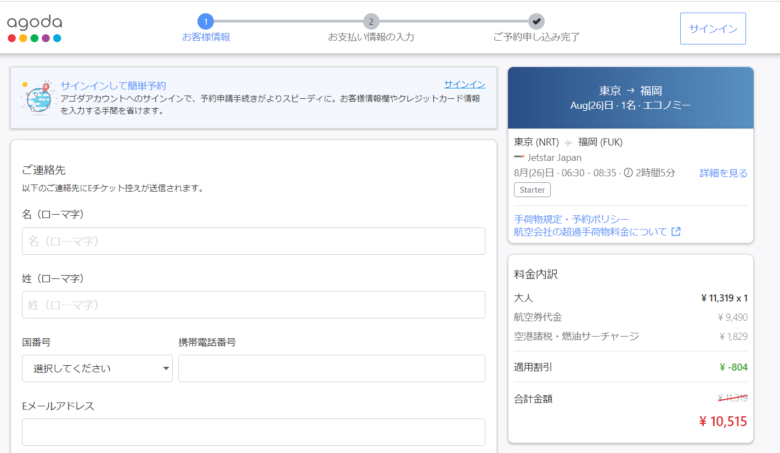Click the checkmark circle for ご予約申し込み完了
The width and height of the screenshot is (780, 453).
tap(537, 21)
